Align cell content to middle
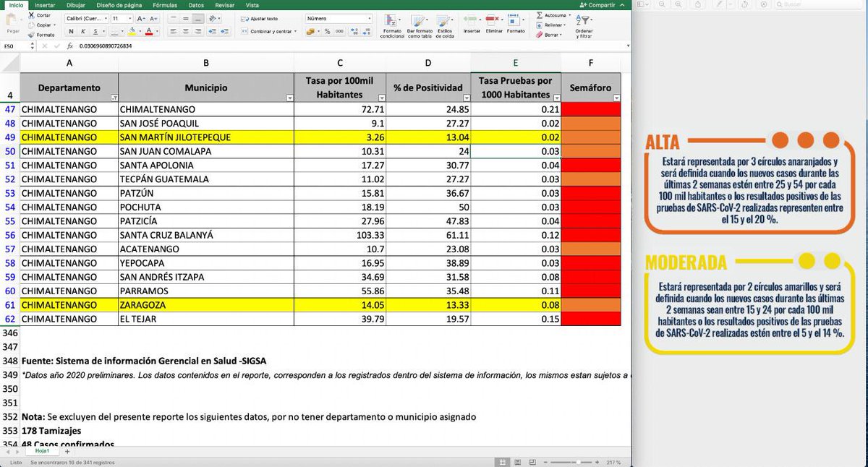 (186, 18)
